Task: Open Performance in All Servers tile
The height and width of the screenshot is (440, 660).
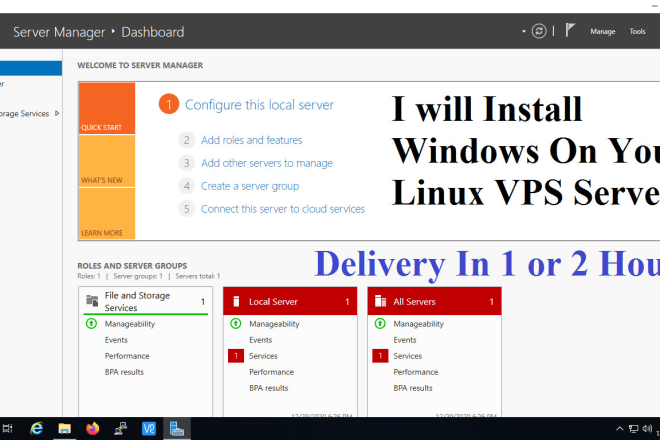Action: click(x=416, y=372)
